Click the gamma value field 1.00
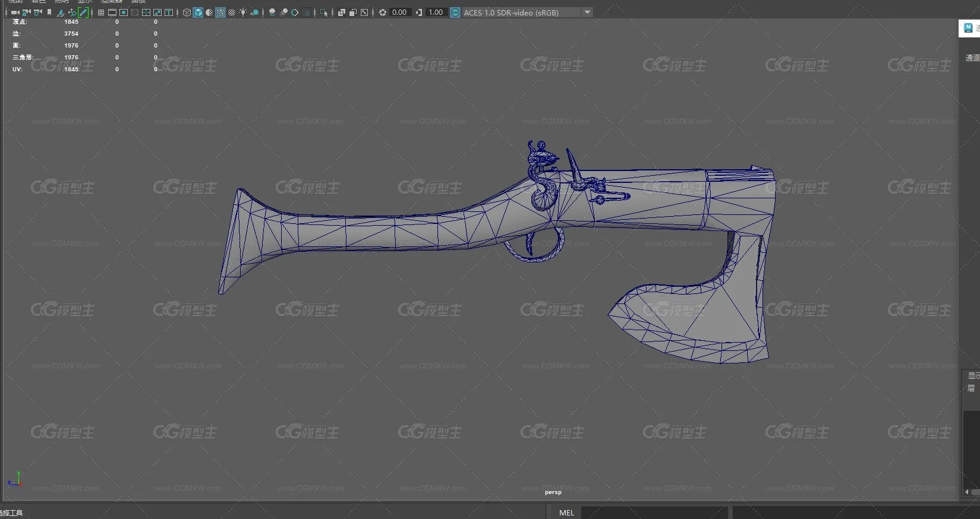 point(436,12)
